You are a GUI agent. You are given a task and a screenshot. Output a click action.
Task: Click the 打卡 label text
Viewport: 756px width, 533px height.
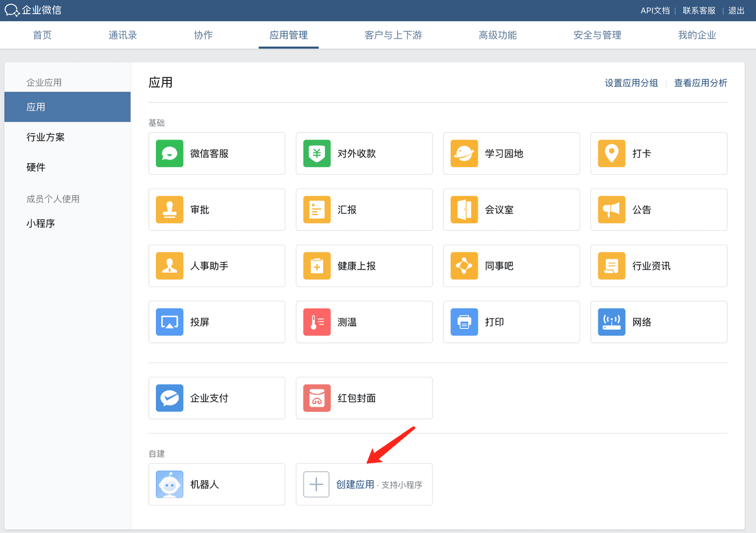642,154
